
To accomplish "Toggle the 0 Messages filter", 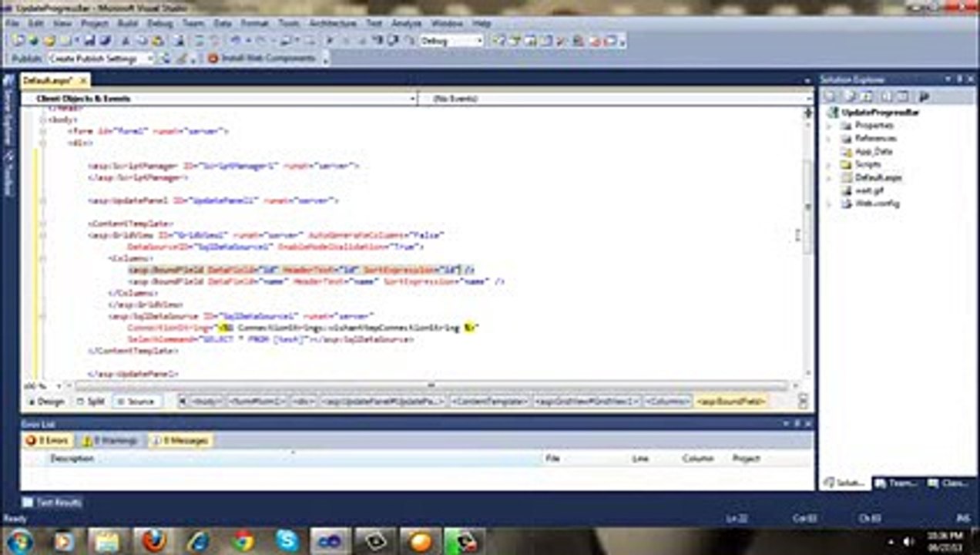I will 180,441.
